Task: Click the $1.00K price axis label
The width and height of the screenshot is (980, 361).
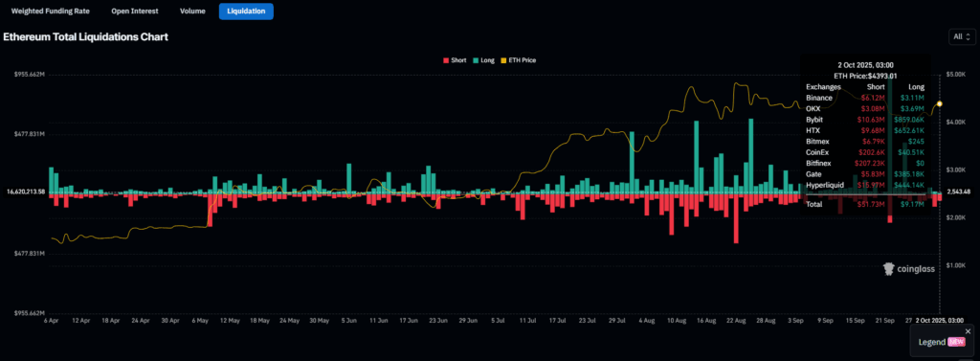Action: click(956, 265)
